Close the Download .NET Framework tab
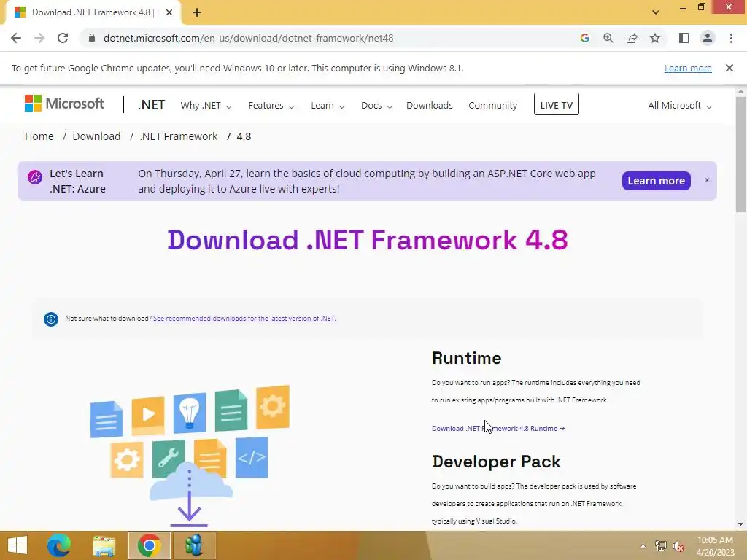This screenshot has height=560, width=747. [x=169, y=13]
